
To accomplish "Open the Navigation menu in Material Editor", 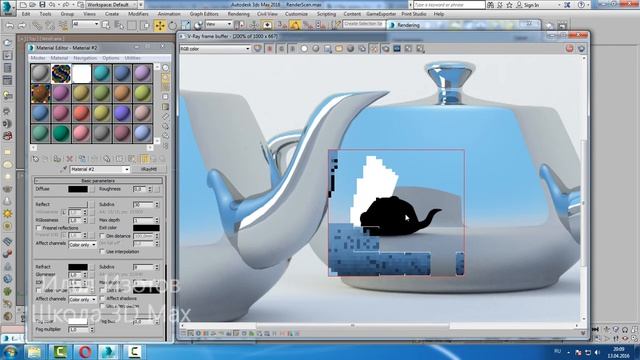I will [x=85, y=58].
